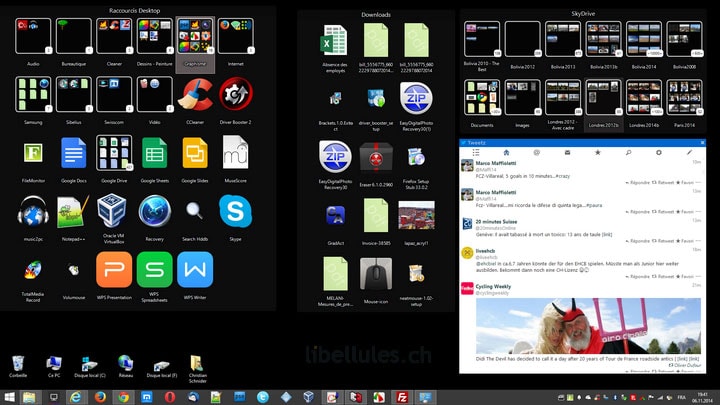Launch Volumouse

[x=73, y=270]
